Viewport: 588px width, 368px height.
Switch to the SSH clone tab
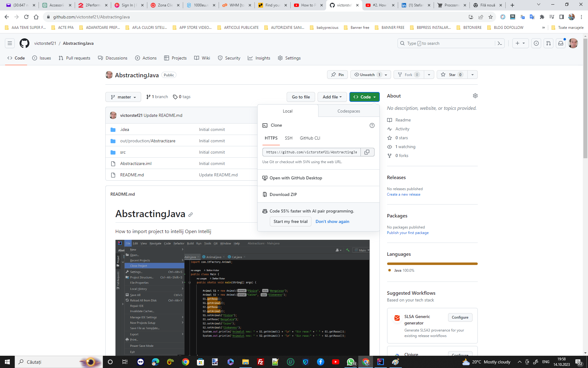pos(288,138)
